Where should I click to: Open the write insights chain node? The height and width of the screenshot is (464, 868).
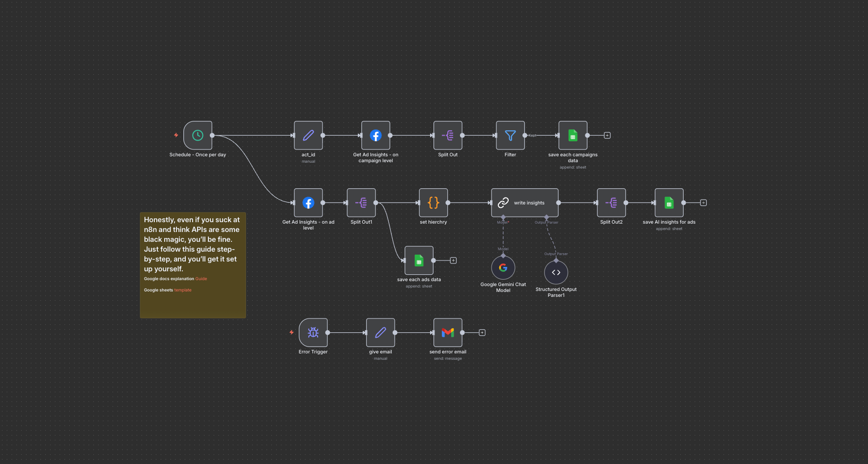[524, 203]
